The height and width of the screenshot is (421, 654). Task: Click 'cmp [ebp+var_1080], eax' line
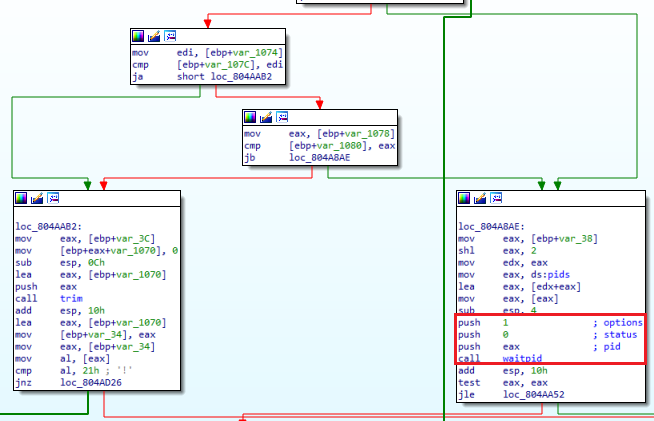click(x=319, y=146)
